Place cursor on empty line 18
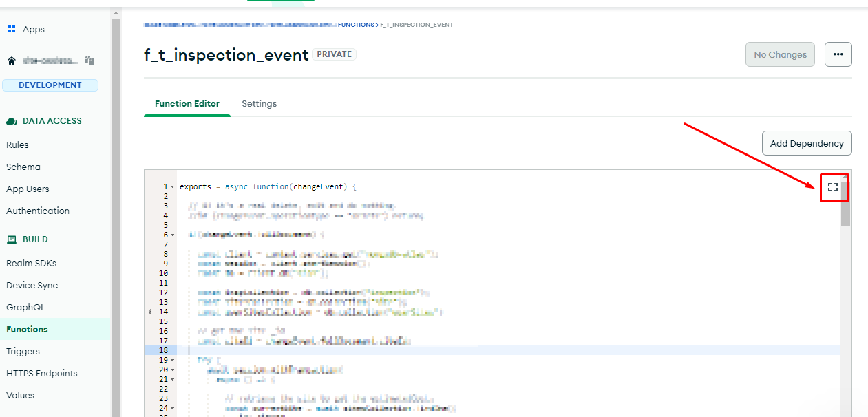 pyautogui.click(x=508, y=350)
